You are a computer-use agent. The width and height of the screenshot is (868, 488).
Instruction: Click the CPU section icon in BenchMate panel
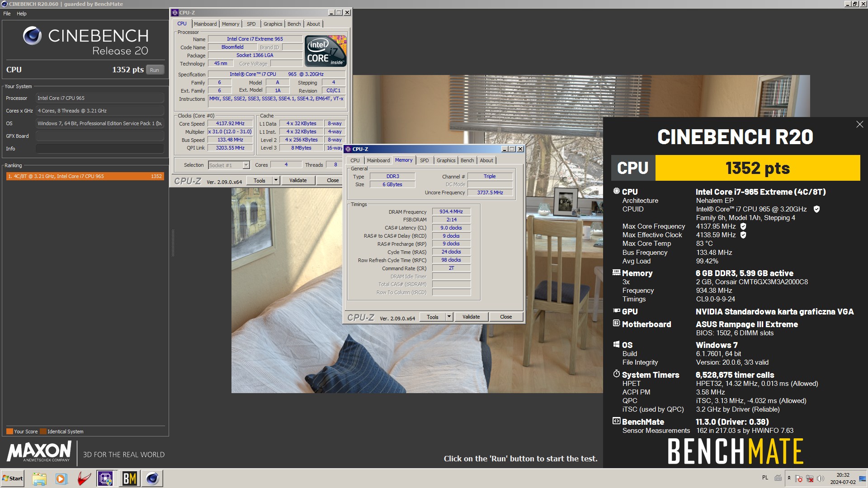tap(616, 191)
